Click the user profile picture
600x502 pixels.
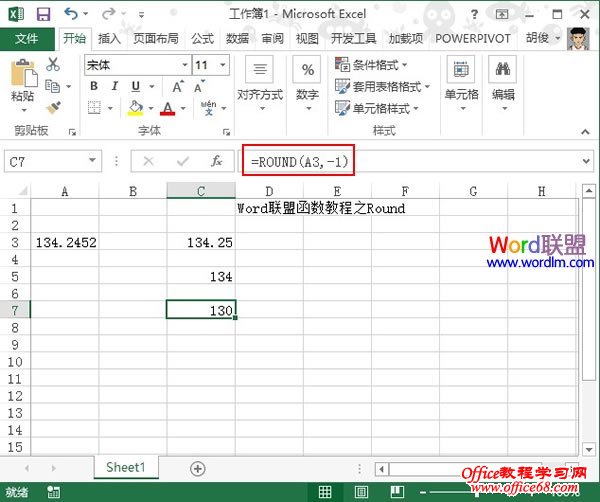pyautogui.click(x=578, y=39)
